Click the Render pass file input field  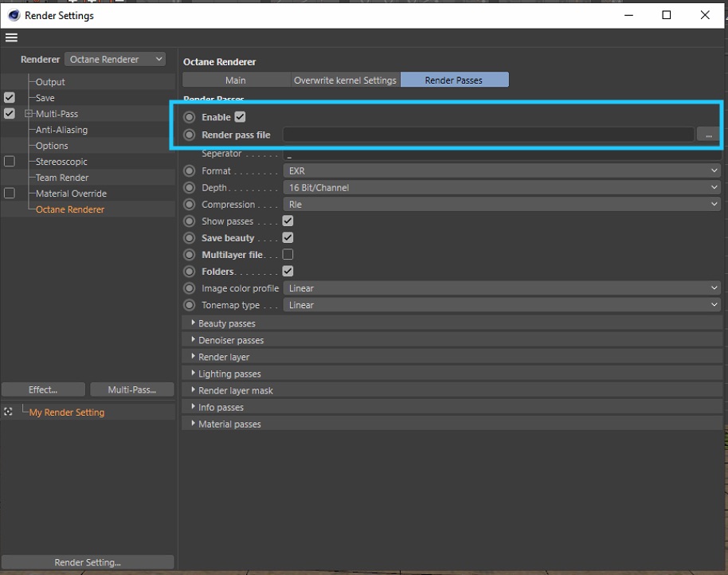tap(488, 135)
